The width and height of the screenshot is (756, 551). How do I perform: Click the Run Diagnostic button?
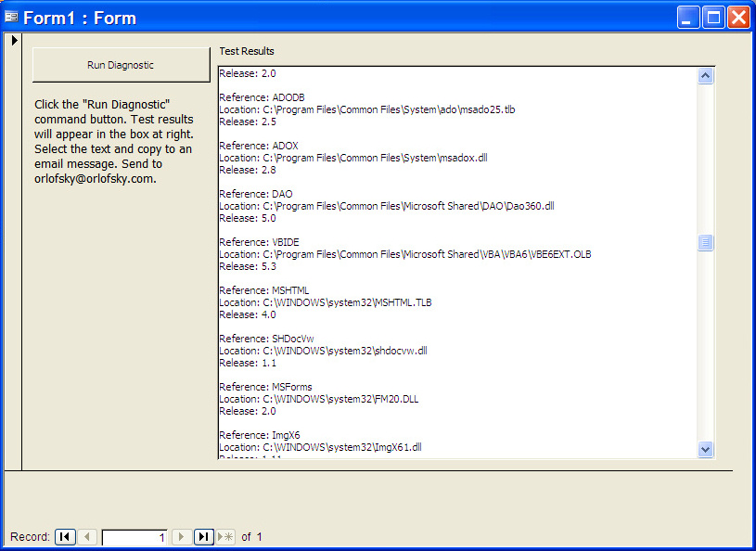[x=121, y=65]
